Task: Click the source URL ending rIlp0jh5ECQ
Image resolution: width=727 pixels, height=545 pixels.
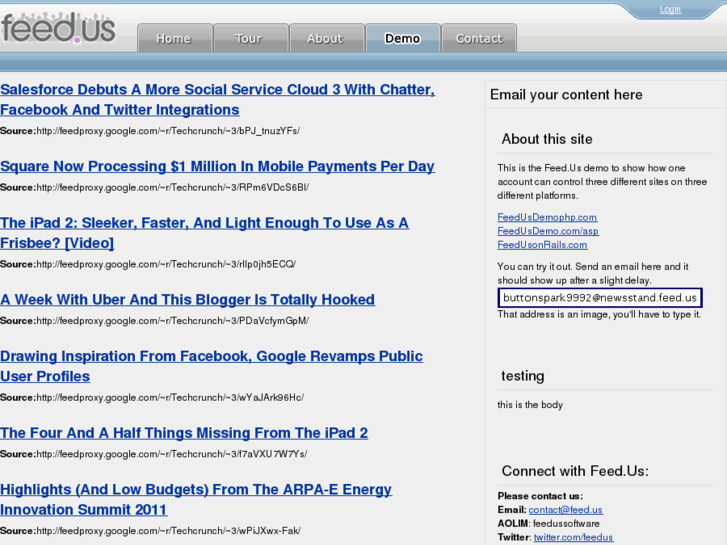Action: (x=166, y=264)
